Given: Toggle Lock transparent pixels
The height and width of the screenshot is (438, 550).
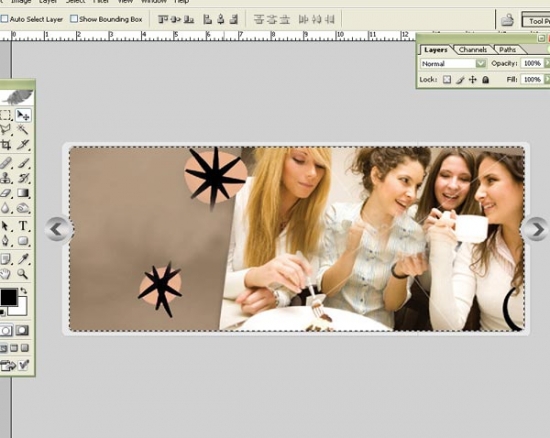Looking at the screenshot, I should [x=447, y=80].
